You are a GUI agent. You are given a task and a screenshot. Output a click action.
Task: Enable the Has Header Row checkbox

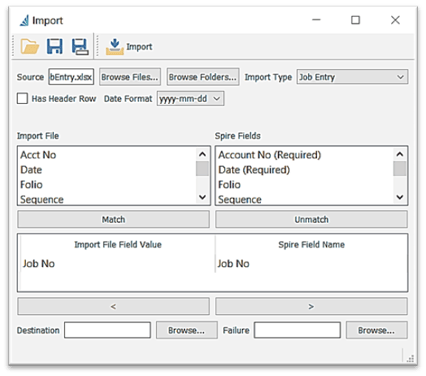(x=22, y=99)
